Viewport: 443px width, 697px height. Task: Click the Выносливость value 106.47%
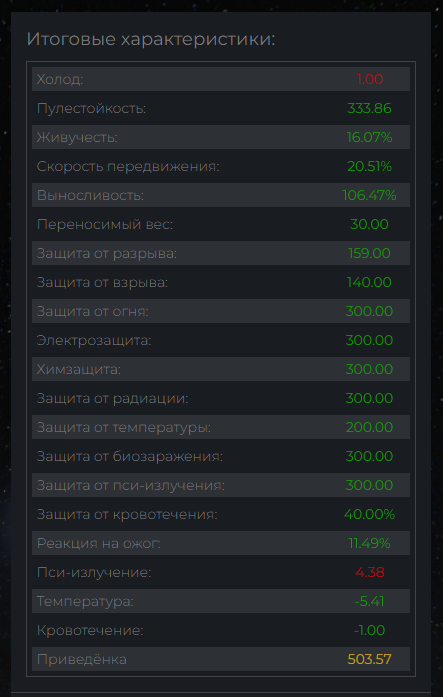click(369, 195)
